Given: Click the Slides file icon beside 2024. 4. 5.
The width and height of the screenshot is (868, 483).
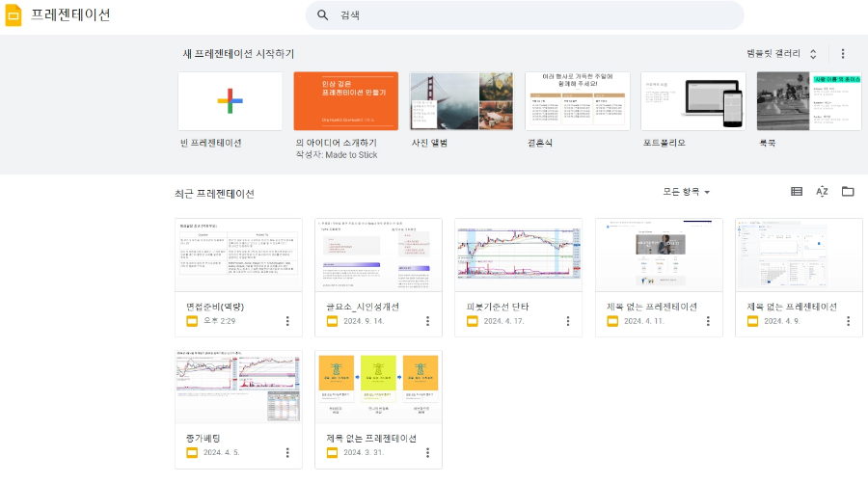Looking at the screenshot, I should pyautogui.click(x=192, y=452).
